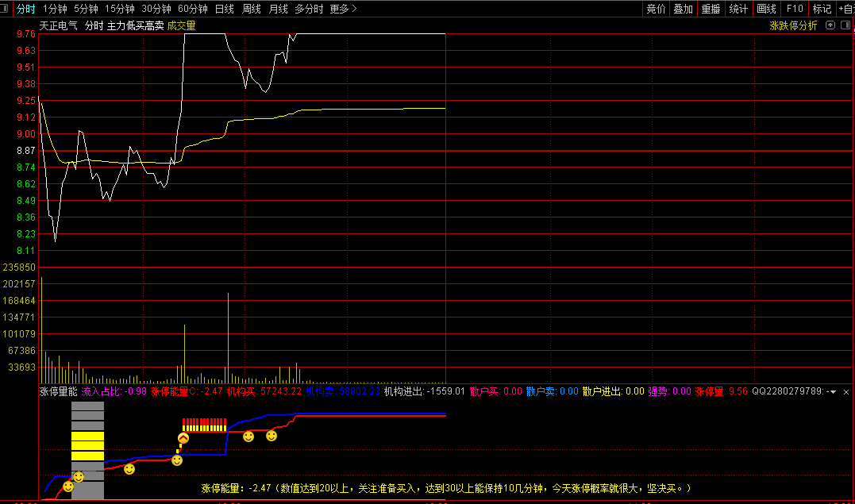Click the 分时 label beside 天正电气

[x=94, y=25]
